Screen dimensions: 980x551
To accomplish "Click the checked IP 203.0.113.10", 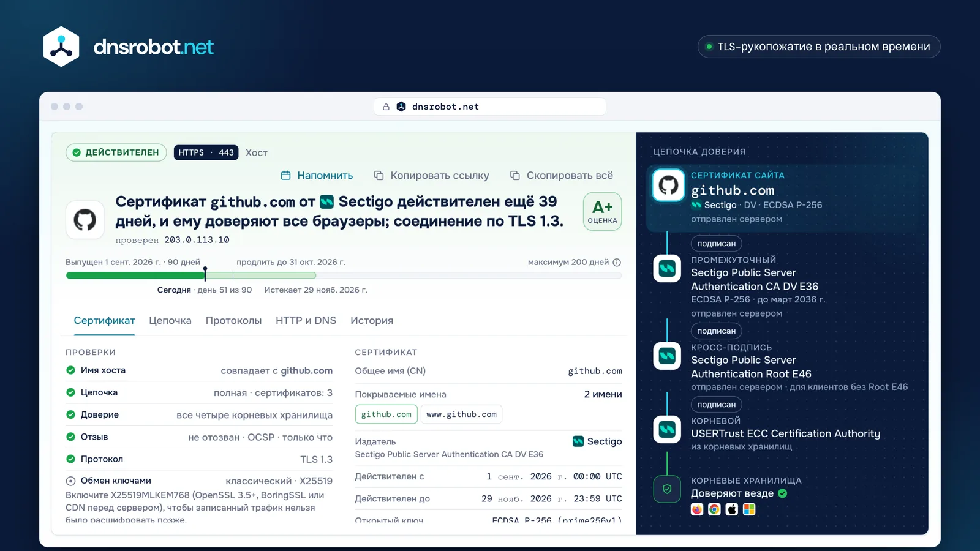I will pyautogui.click(x=197, y=240).
